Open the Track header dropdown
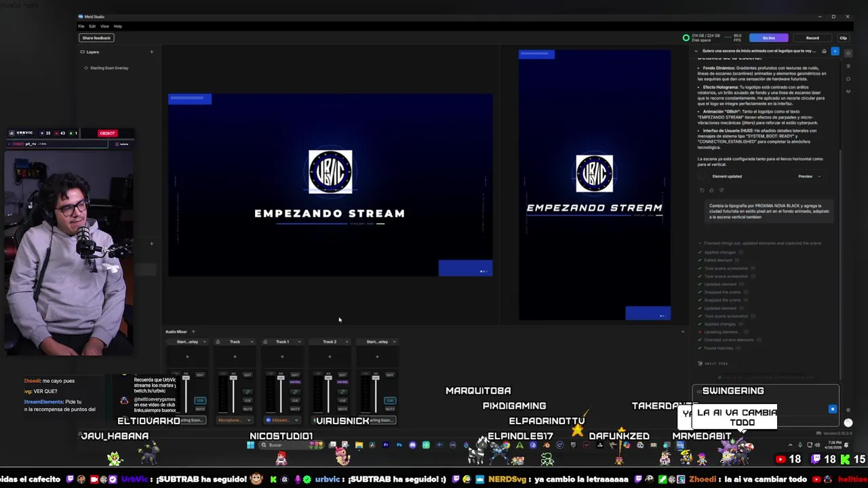Screen dimensions: 868x488 252,342
